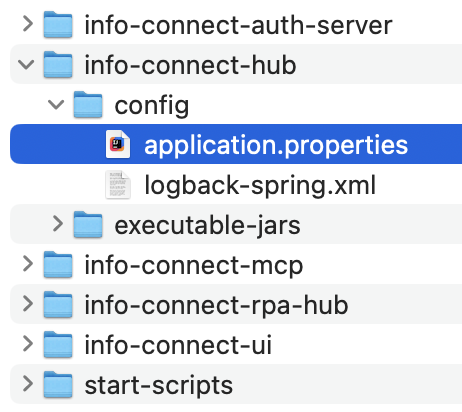The width and height of the screenshot is (462, 412).
Task: Collapse the config folder chevron
Action: point(56,104)
